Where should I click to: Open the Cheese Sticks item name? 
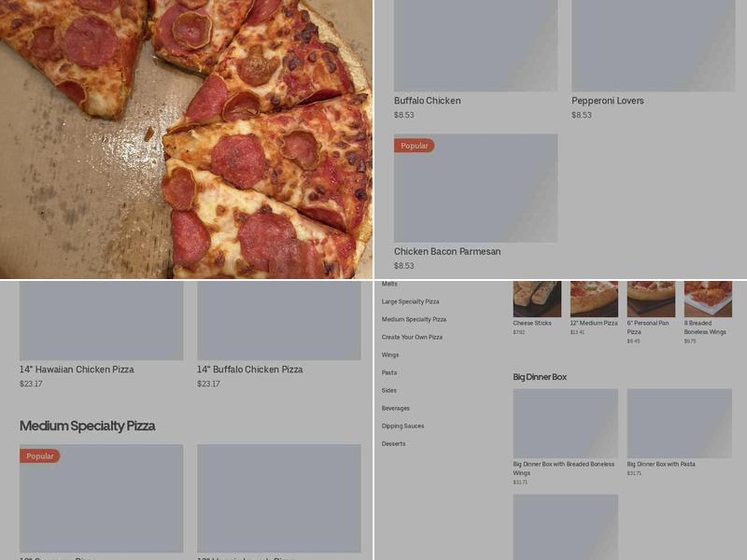tap(532, 323)
